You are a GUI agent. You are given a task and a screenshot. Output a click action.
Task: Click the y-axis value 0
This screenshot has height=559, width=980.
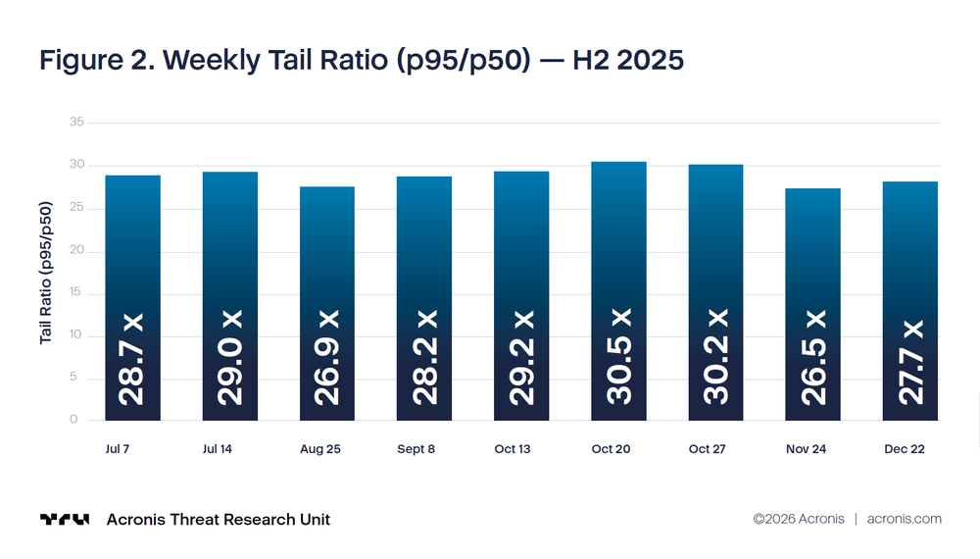(73, 420)
